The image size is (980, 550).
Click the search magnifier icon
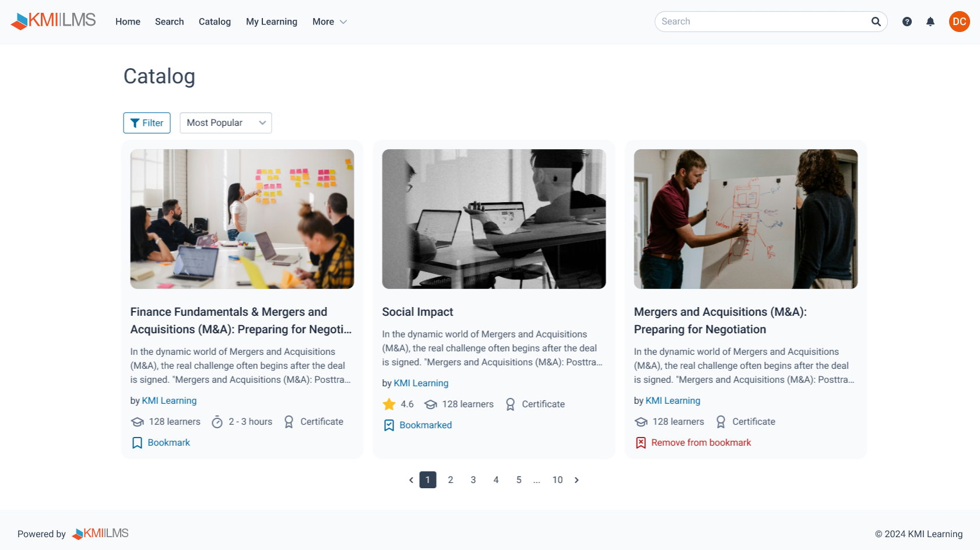tap(876, 22)
